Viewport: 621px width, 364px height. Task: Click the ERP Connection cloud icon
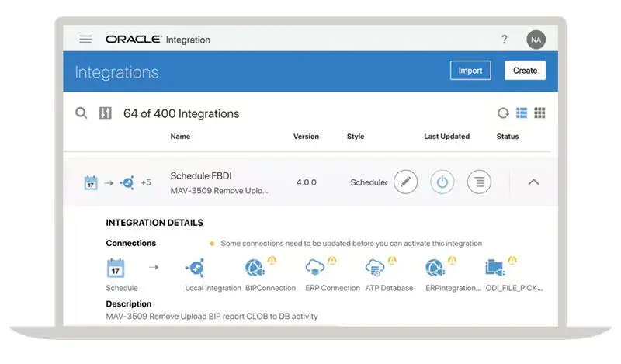coord(315,267)
